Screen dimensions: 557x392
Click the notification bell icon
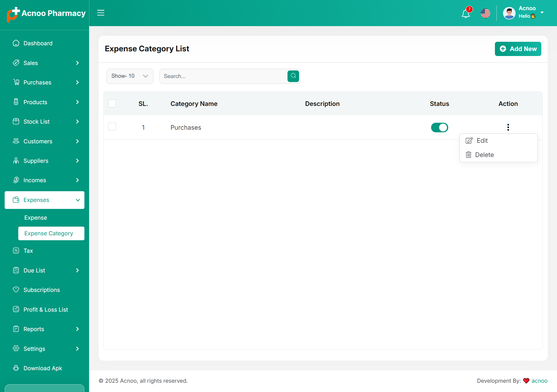pyautogui.click(x=466, y=13)
